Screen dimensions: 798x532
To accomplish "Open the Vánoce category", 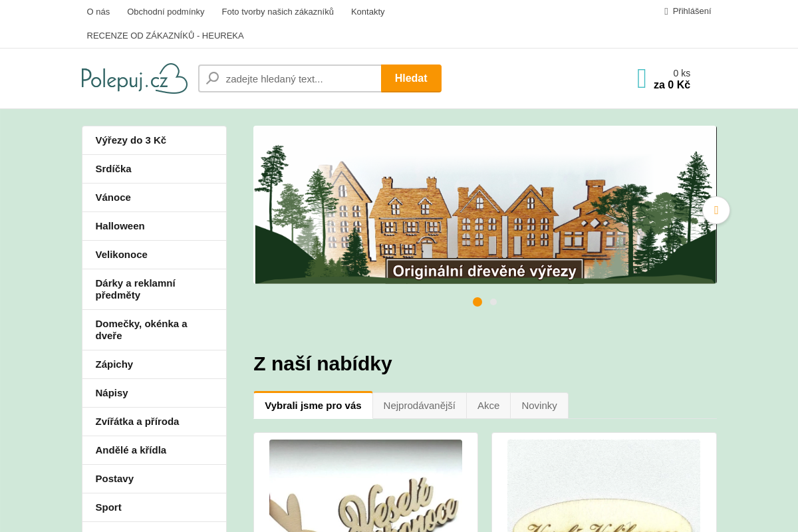I will pyautogui.click(x=154, y=198).
